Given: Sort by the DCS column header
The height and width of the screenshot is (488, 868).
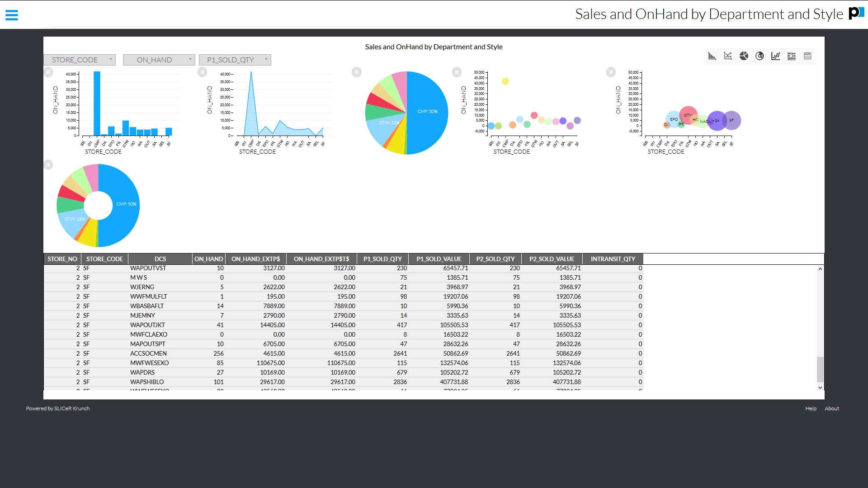Looking at the screenshot, I should 160,259.
